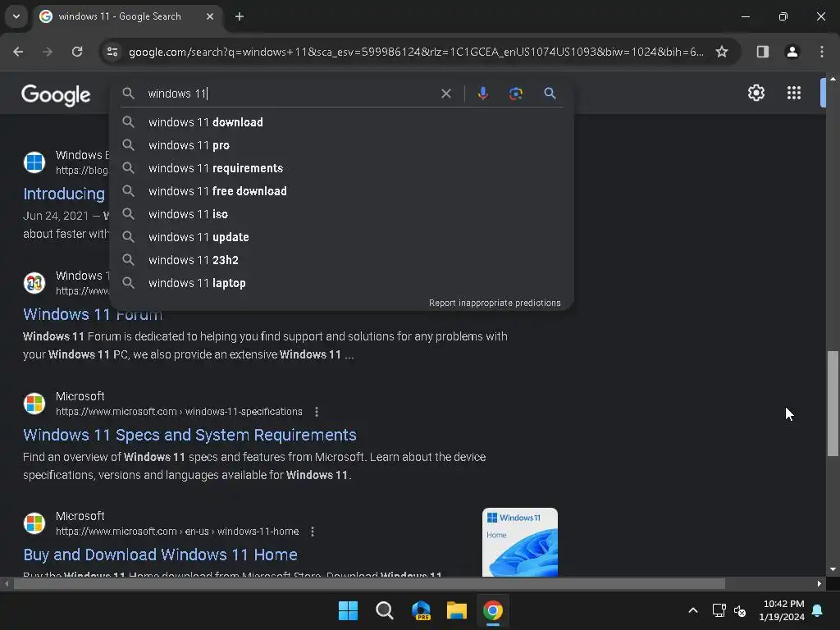This screenshot has height=630, width=840.
Task: Close the windows 11 Google Search tab
Action: 210,16
